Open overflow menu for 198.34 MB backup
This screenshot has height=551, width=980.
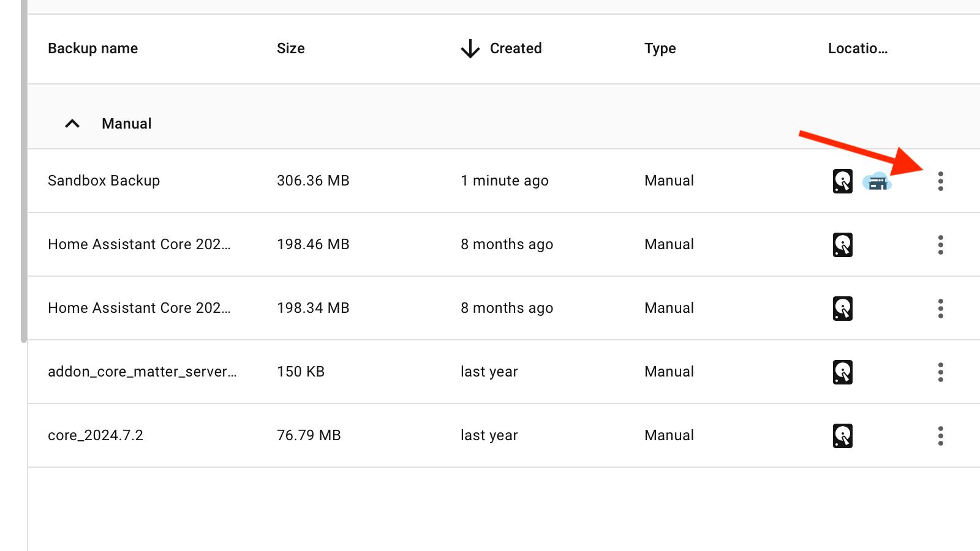coord(940,309)
